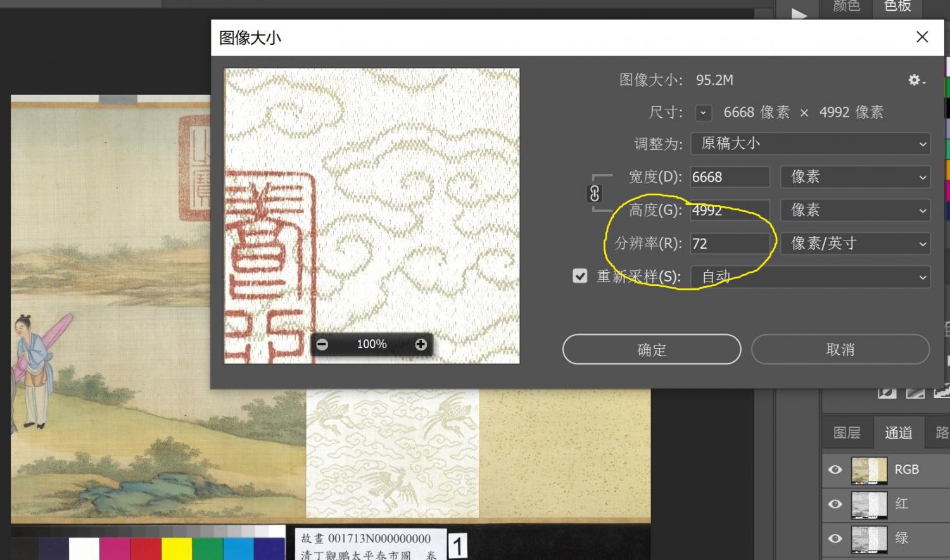The height and width of the screenshot is (560, 950).
Task: Expand the 尺寸 unit chevron dropdown
Action: pos(703,113)
